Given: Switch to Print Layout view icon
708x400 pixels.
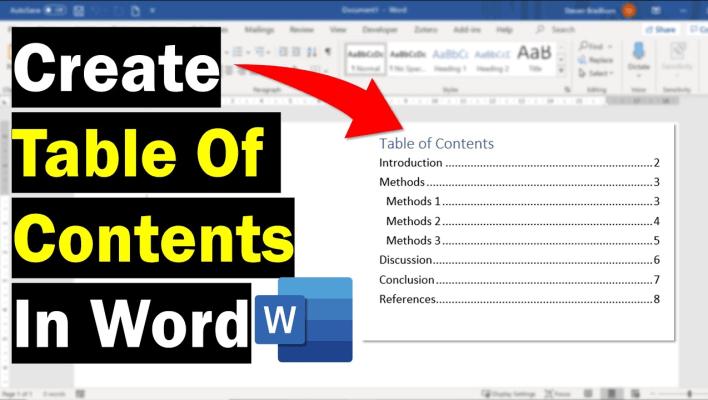Looking at the screenshot, I should (x=611, y=394).
